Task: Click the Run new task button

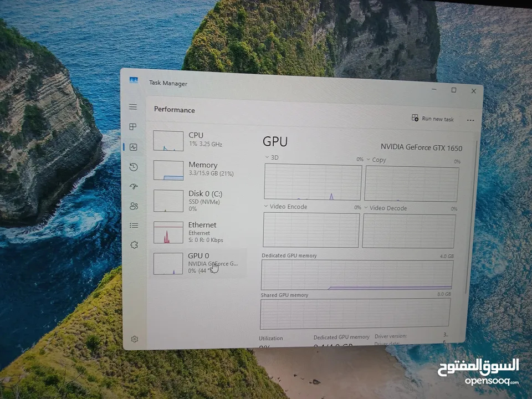Action: click(433, 119)
